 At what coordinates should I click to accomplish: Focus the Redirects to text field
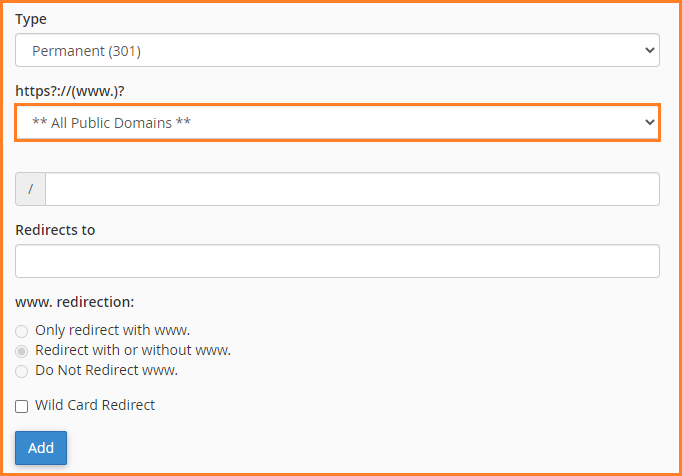click(x=337, y=261)
